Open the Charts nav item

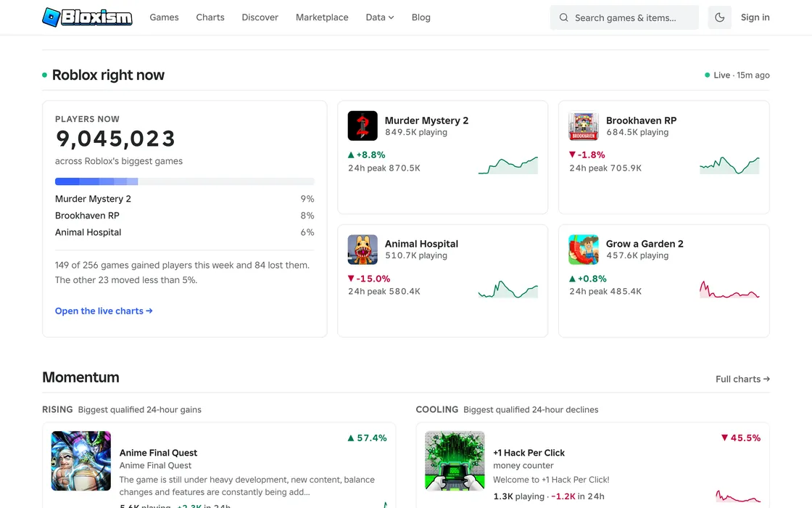210,17
